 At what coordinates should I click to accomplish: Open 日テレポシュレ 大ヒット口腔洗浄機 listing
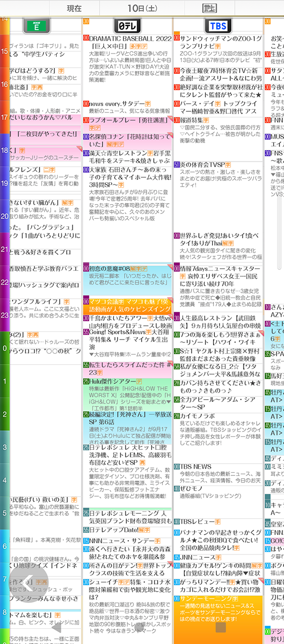pos(127,475)
